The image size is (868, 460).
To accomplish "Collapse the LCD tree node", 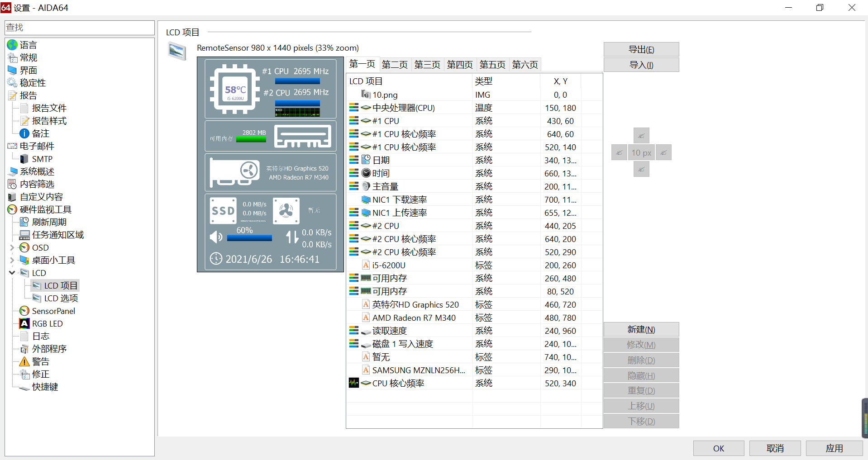I will (12, 273).
